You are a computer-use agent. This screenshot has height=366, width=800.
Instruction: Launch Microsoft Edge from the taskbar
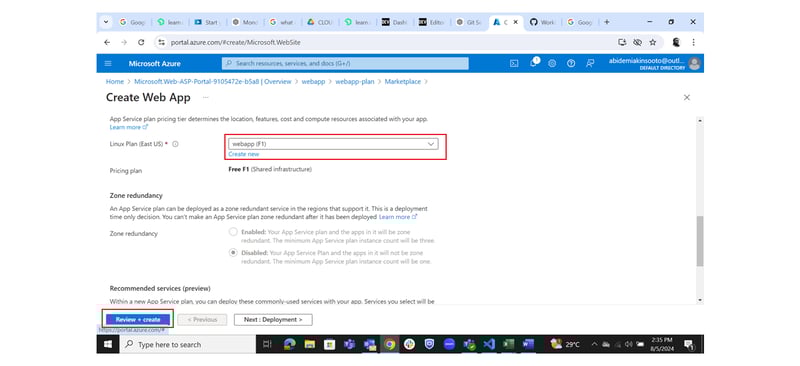click(290, 345)
